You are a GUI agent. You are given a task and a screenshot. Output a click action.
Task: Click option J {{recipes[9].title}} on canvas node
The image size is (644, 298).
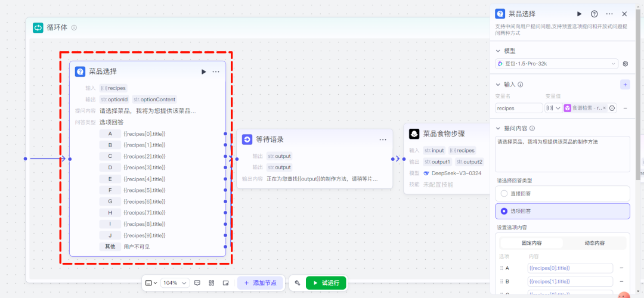point(144,235)
